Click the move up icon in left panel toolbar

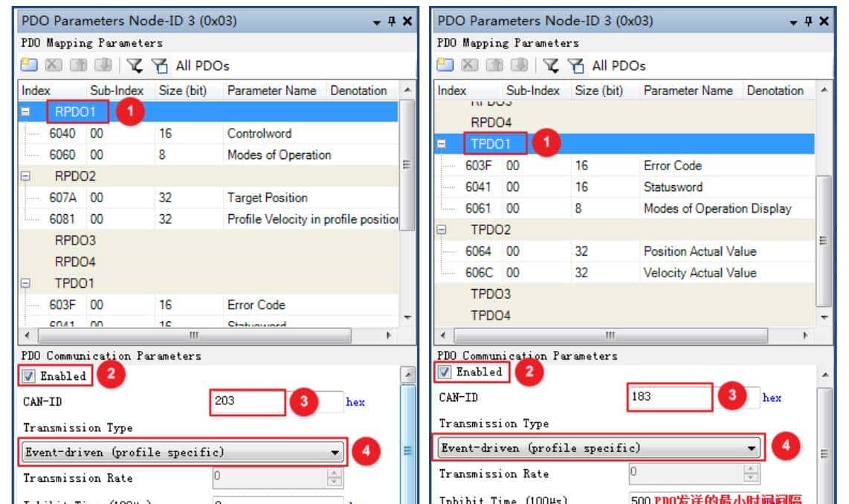[79, 65]
